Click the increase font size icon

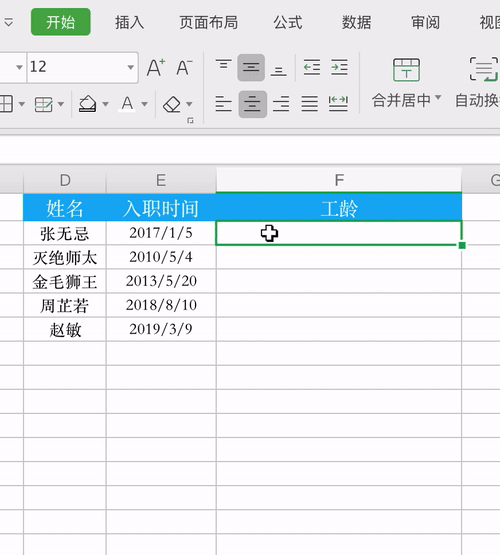tap(156, 67)
